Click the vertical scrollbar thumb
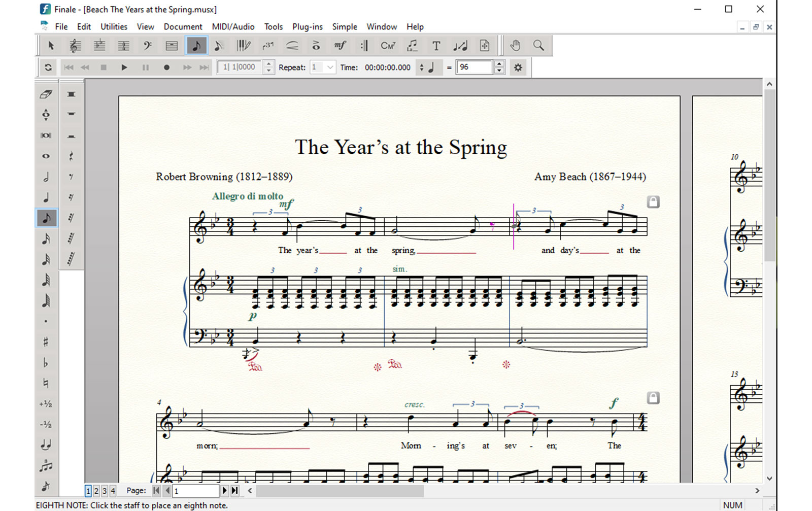 click(769, 176)
